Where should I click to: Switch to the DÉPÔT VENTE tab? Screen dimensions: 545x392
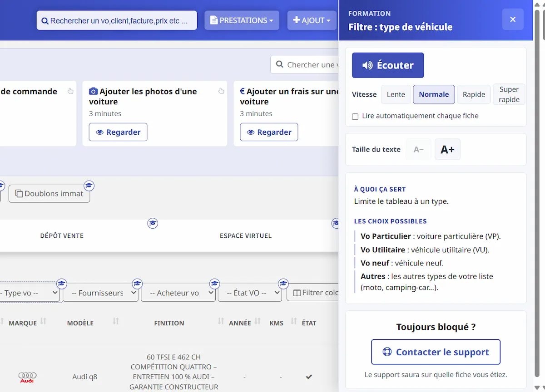pos(62,236)
